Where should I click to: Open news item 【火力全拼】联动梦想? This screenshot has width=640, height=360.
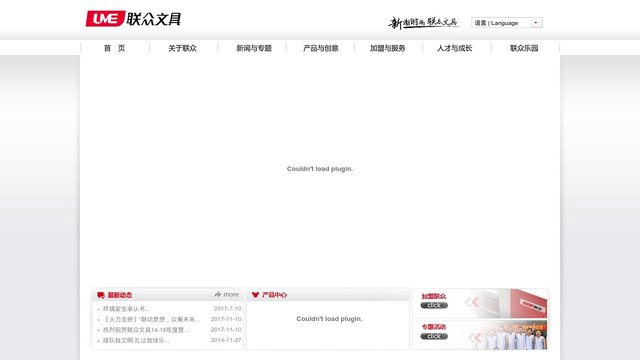click(x=151, y=319)
